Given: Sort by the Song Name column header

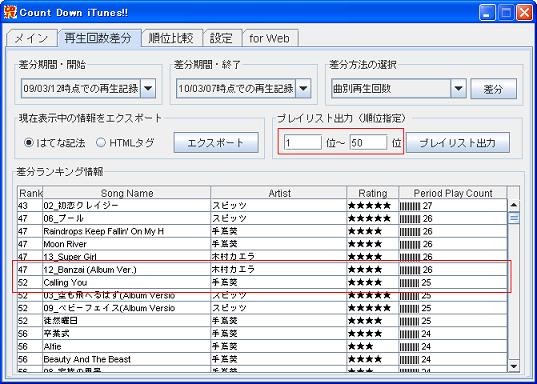Looking at the screenshot, I should [127, 193].
